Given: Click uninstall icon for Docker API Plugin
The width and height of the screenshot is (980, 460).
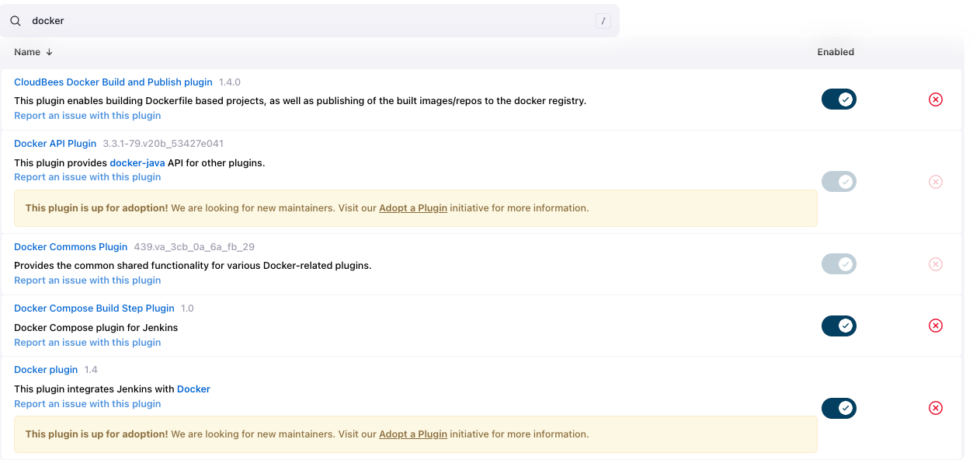Looking at the screenshot, I should 936,182.
